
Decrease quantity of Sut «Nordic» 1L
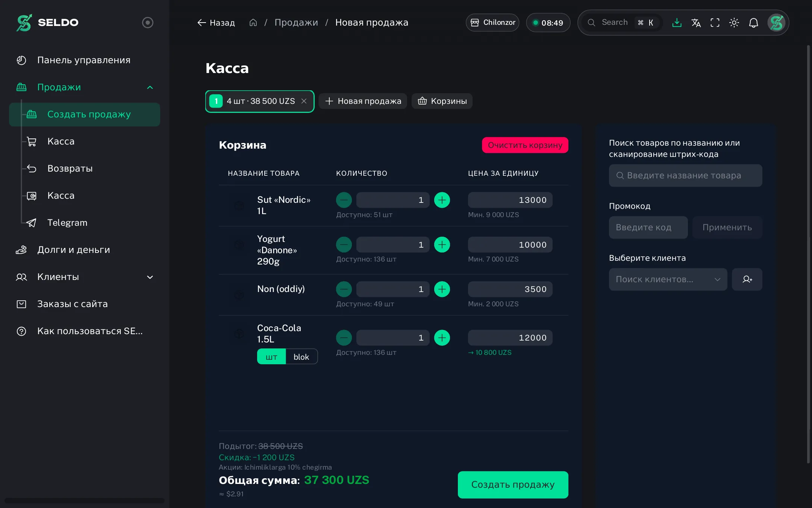[x=344, y=200]
